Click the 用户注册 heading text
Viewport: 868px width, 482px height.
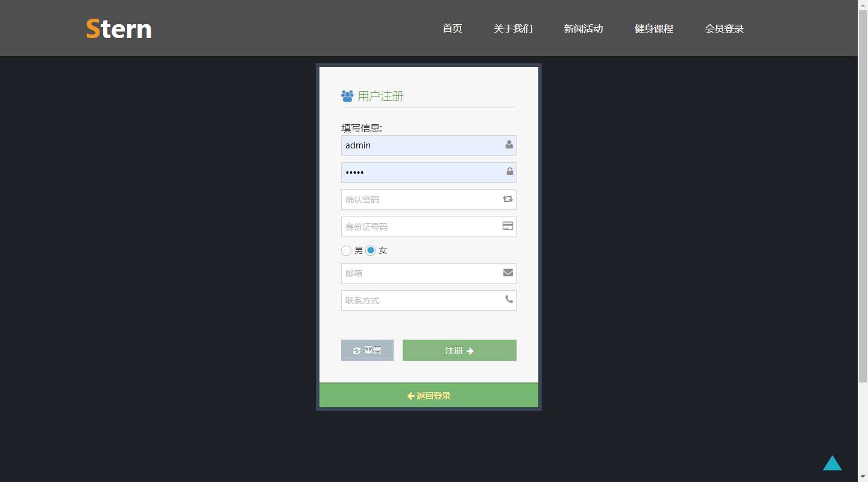pos(380,96)
